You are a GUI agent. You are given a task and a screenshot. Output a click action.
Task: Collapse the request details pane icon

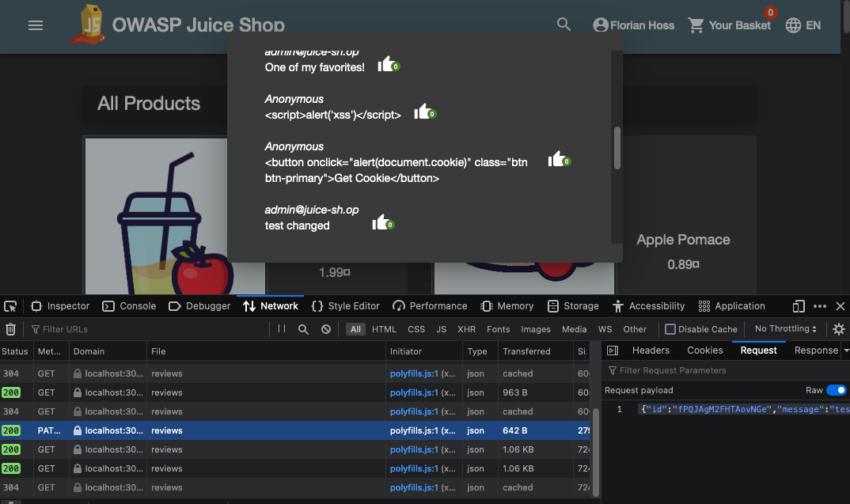pos(613,351)
